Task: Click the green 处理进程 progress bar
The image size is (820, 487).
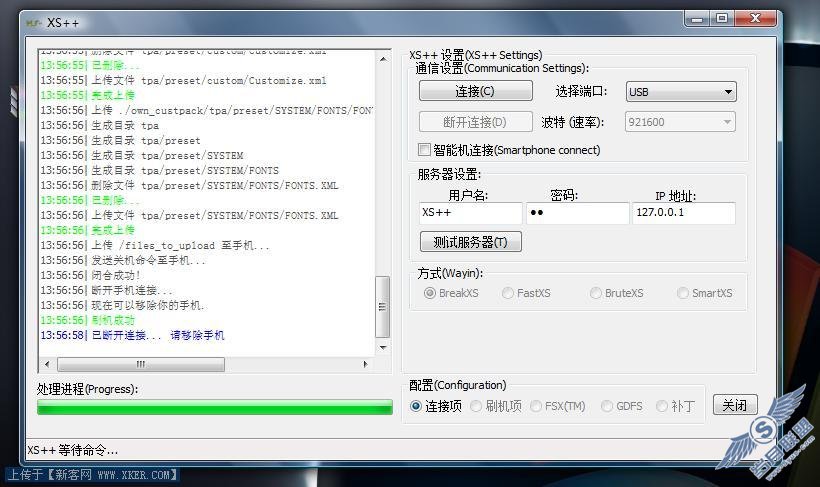Action: 215,407
